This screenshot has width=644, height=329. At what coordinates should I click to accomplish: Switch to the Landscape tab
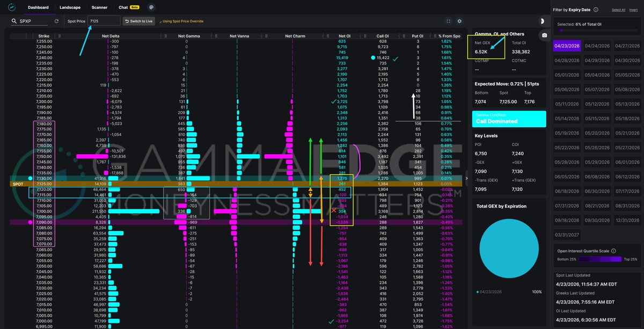point(70,8)
